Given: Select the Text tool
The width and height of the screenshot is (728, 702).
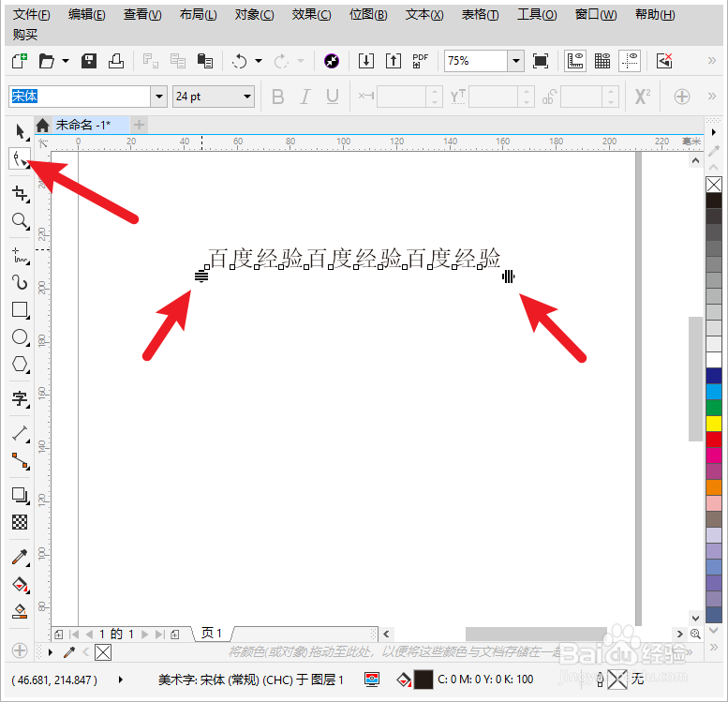Looking at the screenshot, I should click(20, 398).
